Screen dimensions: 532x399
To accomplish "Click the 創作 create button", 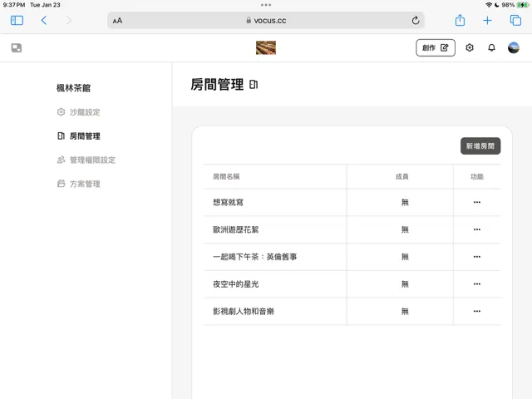I will 436,48.
